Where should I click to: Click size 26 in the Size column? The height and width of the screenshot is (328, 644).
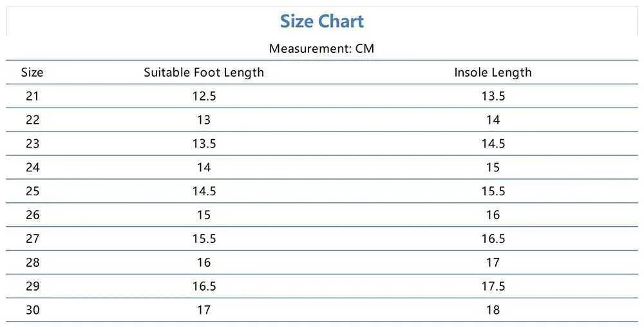[32, 215]
